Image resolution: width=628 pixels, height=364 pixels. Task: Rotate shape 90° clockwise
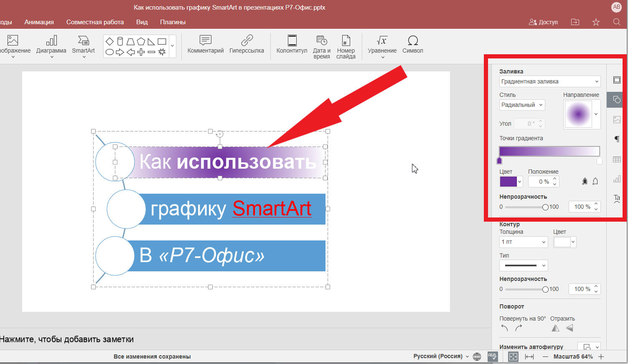(519, 328)
